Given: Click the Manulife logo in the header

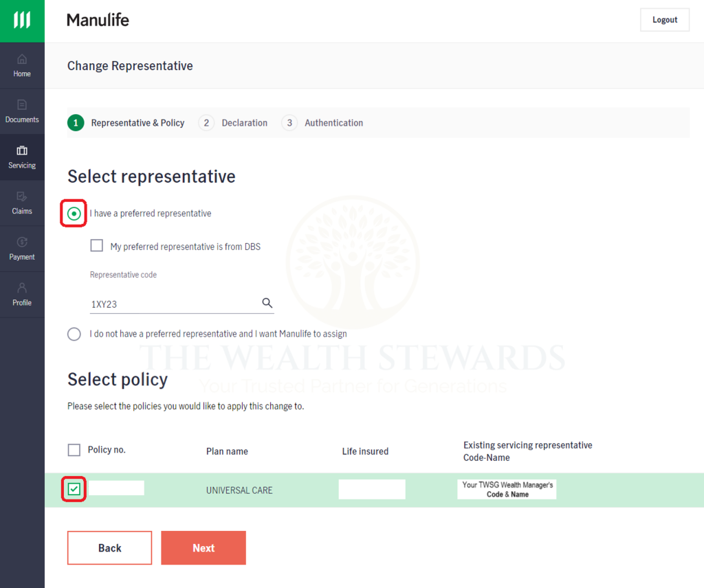Looking at the screenshot, I should [x=98, y=20].
